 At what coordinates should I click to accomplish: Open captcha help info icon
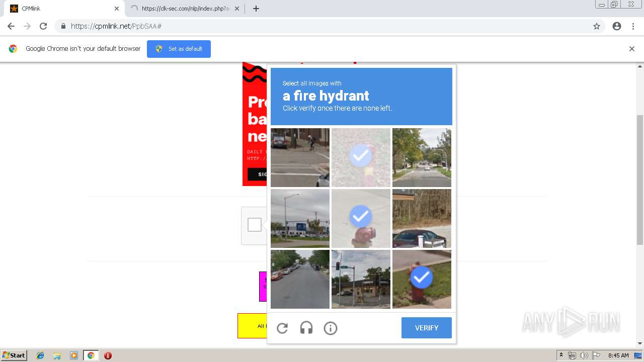(x=331, y=328)
